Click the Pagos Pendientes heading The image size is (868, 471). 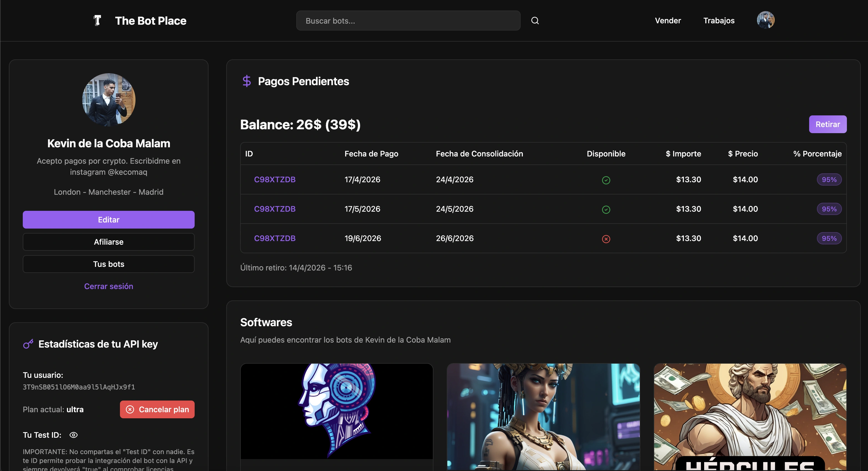pyautogui.click(x=303, y=81)
